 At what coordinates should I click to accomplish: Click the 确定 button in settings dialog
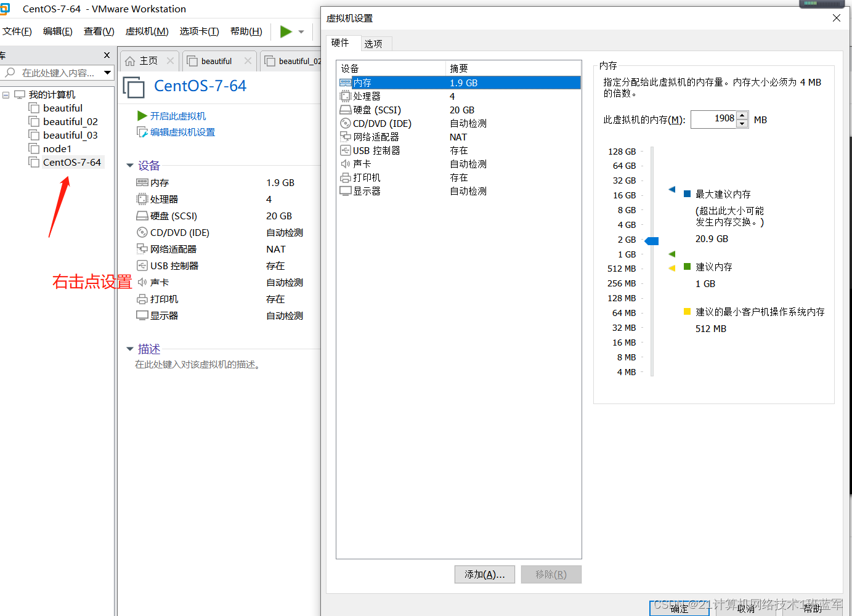pyautogui.click(x=680, y=609)
